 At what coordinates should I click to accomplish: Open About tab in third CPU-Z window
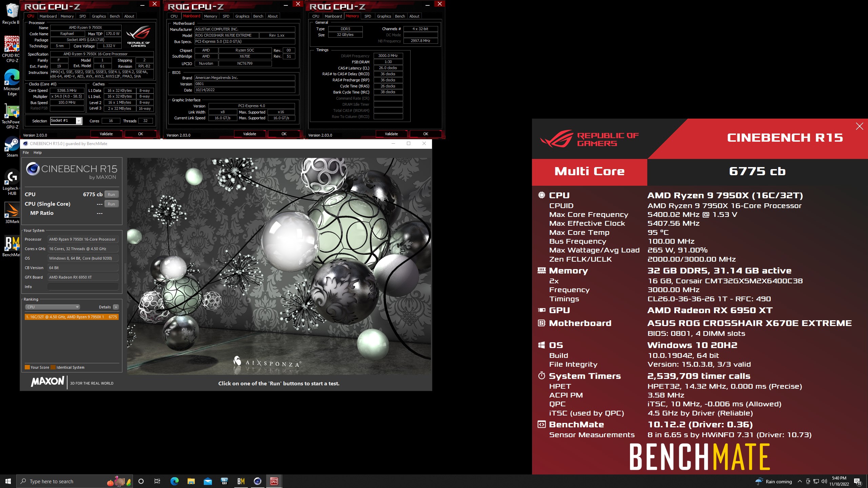click(414, 16)
